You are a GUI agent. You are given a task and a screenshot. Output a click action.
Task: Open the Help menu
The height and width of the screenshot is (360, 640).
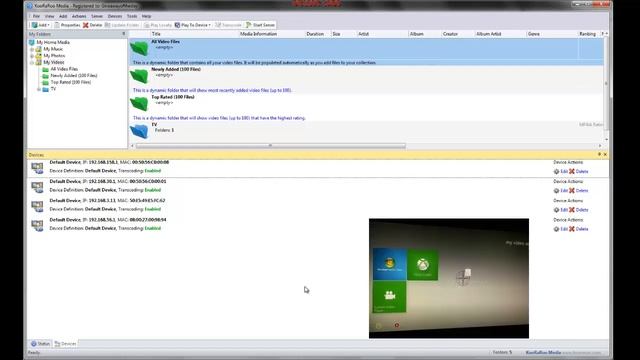click(146, 16)
